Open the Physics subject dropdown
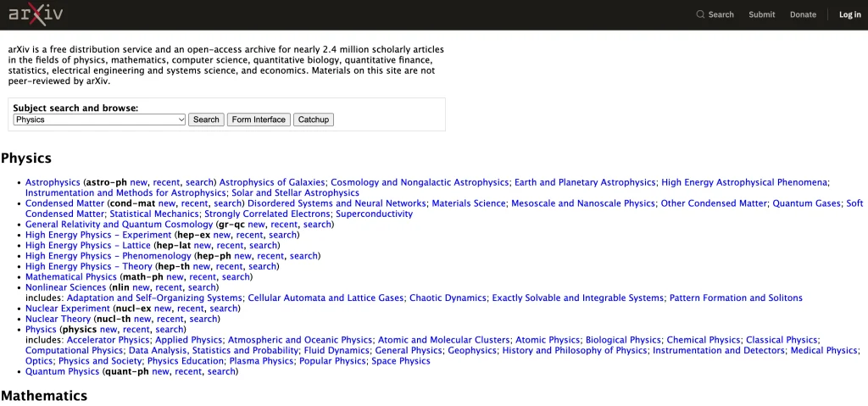 coord(99,120)
